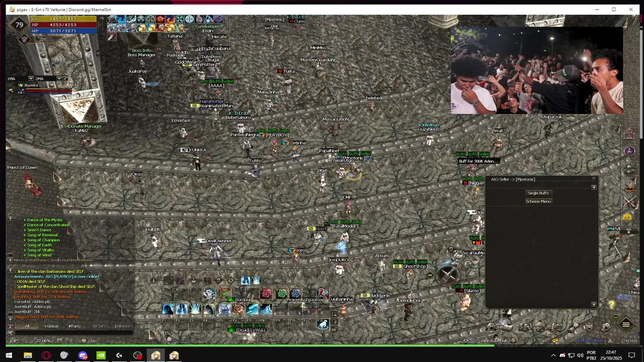
Task: Close the Mpetonis target window
Action: coord(311,19)
